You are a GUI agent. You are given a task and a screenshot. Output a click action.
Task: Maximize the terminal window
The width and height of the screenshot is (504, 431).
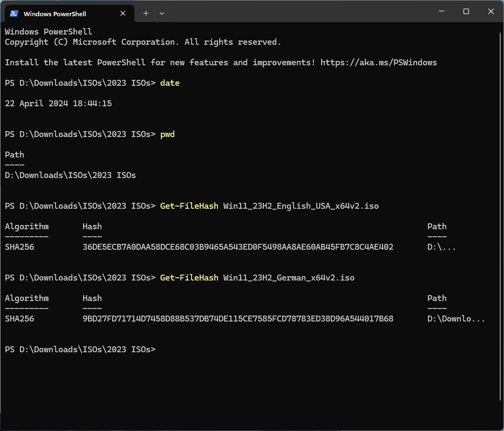(x=466, y=11)
